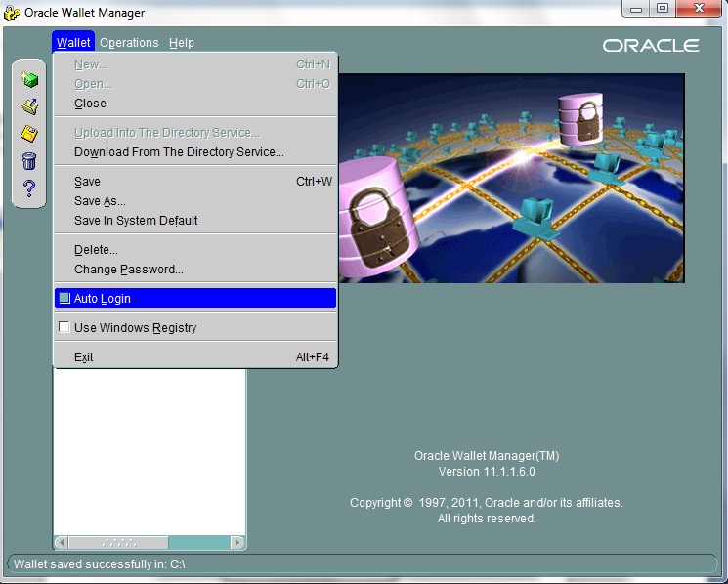728x584 pixels.
Task: Choose Save in the Wallet menu
Action: [195, 182]
